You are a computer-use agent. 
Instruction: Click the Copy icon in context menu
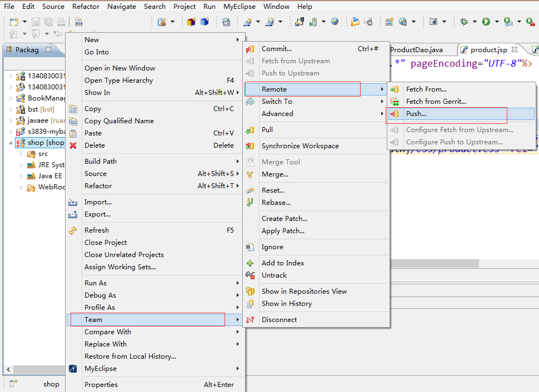[73, 109]
